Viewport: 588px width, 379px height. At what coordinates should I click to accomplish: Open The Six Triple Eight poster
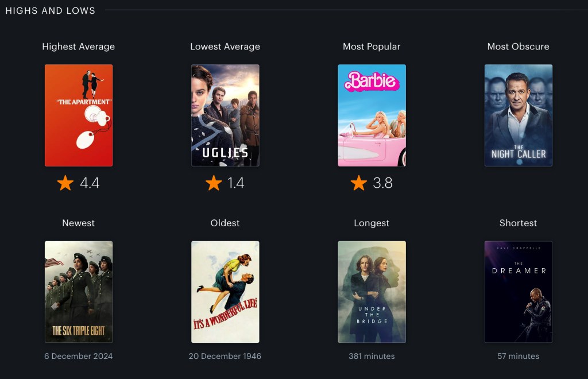[x=79, y=292]
